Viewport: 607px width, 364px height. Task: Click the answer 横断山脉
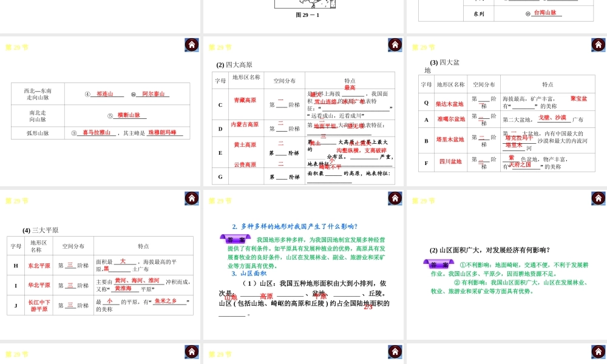[129, 115]
